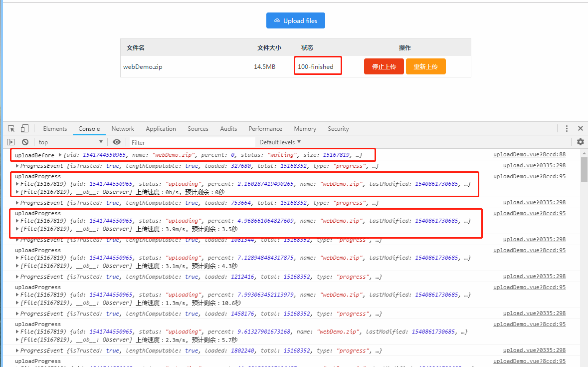Expand File object with percent 4.968661064827609

[17, 221]
